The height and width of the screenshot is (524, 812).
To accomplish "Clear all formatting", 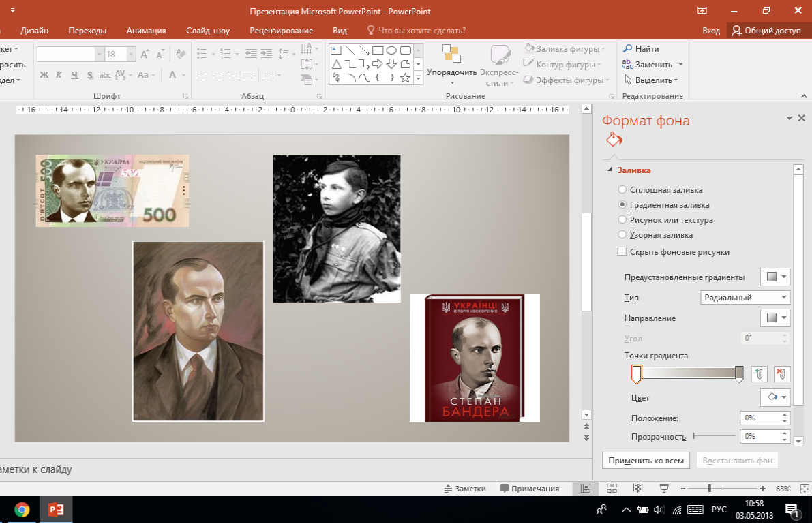I will tap(181, 54).
